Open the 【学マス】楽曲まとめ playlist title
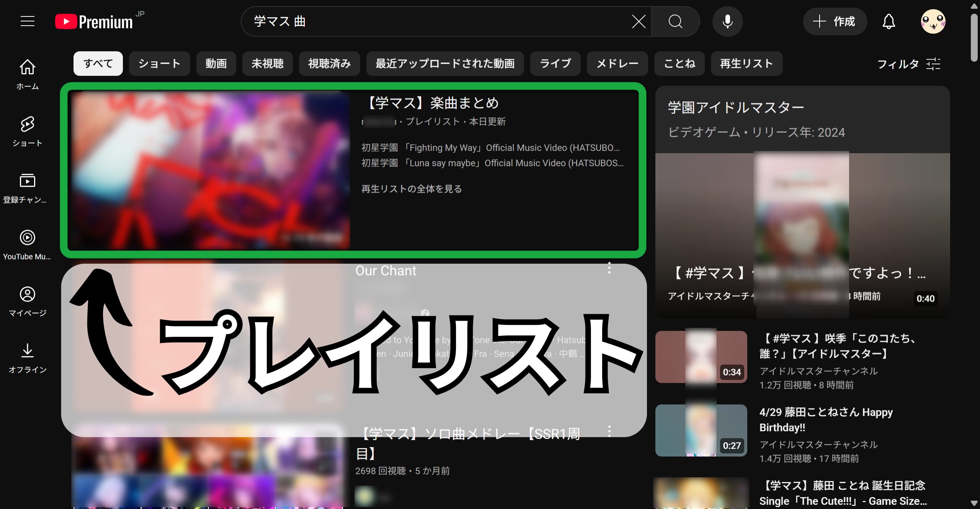Image resolution: width=980 pixels, height=509 pixels. (x=430, y=103)
